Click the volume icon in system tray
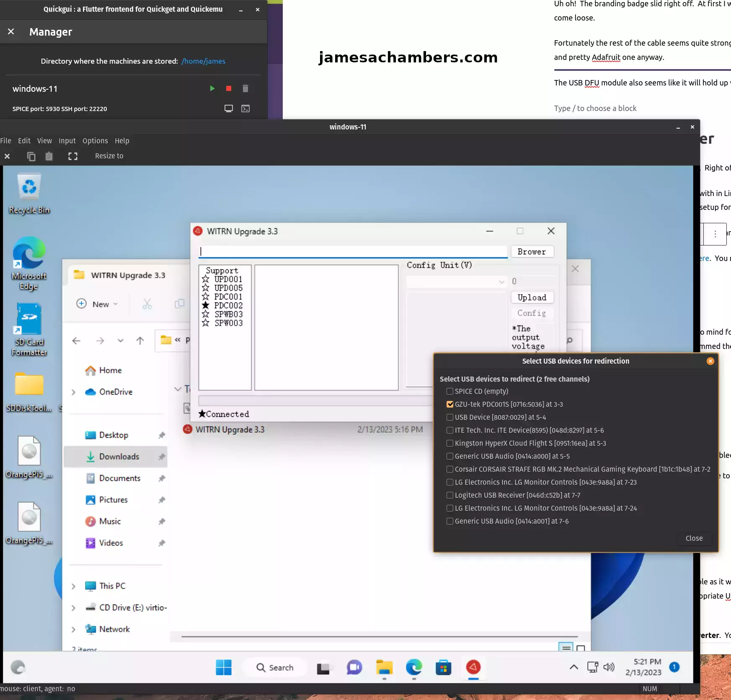 pos(609,667)
